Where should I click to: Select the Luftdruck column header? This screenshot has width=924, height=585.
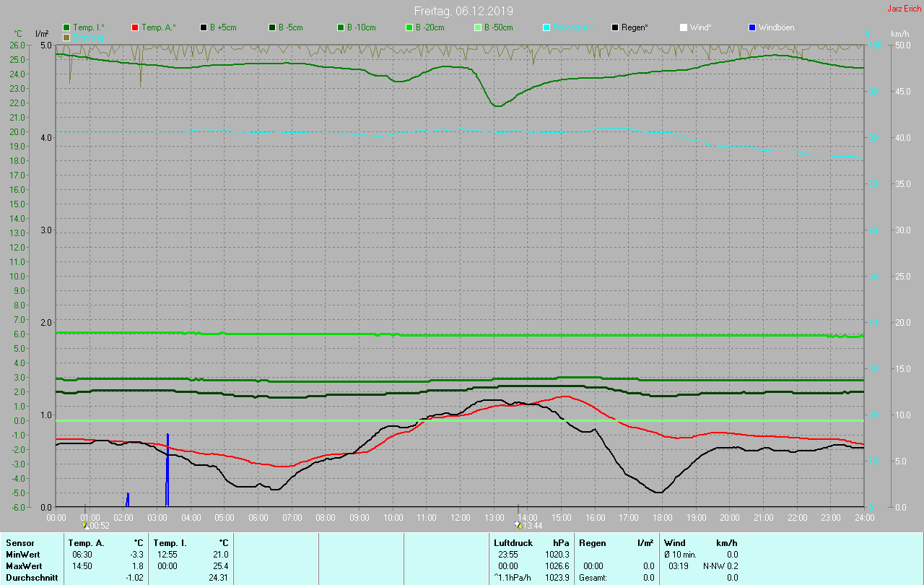[513, 542]
